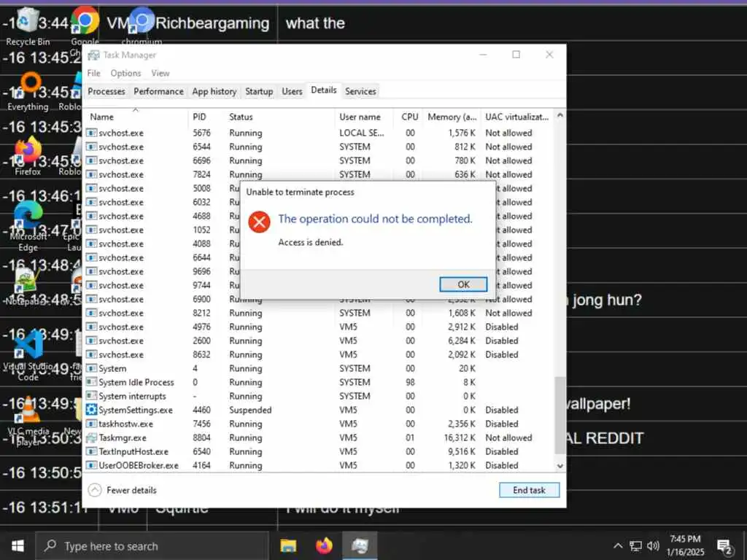Image resolution: width=747 pixels, height=560 pixels.
Task: Open the Options menu
Action: pyautogui.click(x=125, y=74)
